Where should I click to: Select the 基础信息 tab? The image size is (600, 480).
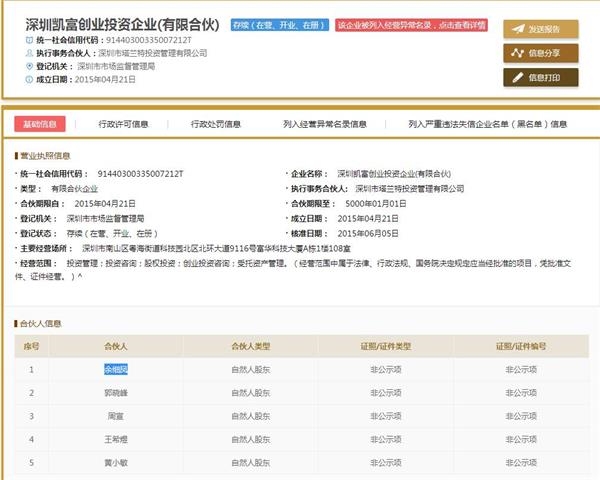(41, 124)
